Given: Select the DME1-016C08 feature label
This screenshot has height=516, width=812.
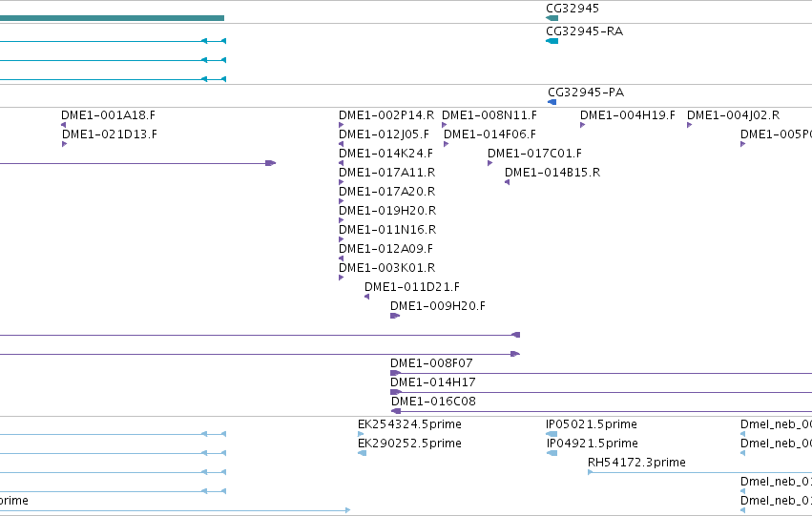Looking at the screenshot, I should (433, 402).
